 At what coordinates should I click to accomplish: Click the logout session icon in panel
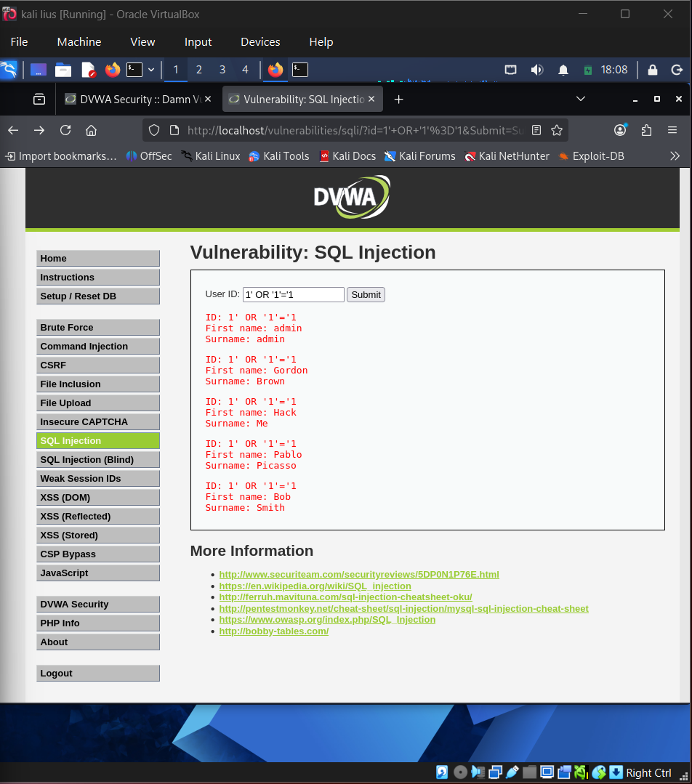point(677,70)
